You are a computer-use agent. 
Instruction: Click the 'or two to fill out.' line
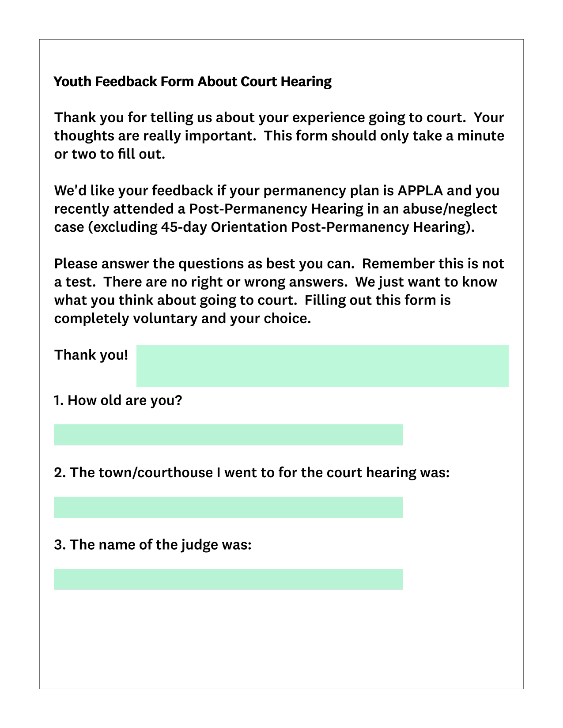coord(110,155)
